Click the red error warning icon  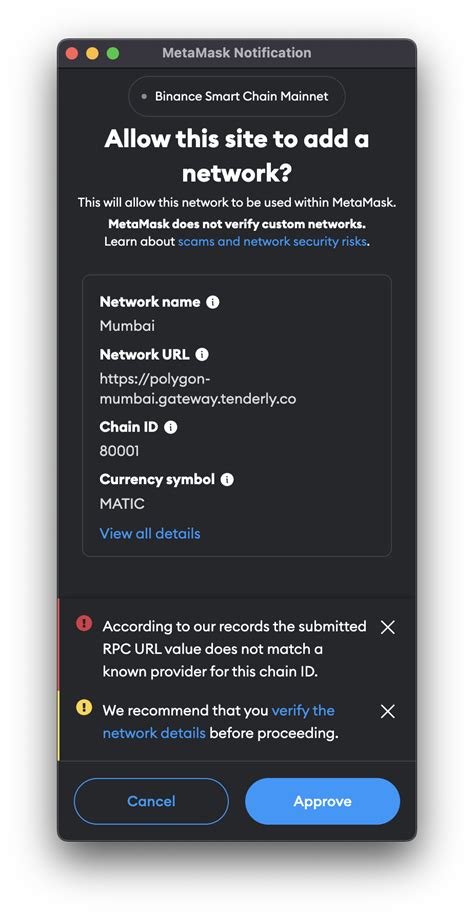(84, 624)
